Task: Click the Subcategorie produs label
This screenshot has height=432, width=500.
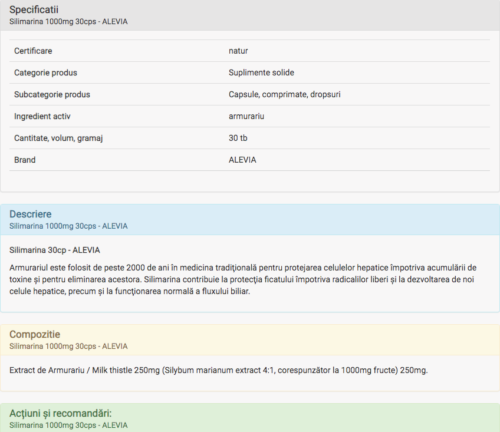Action: [x=52, y=95]
